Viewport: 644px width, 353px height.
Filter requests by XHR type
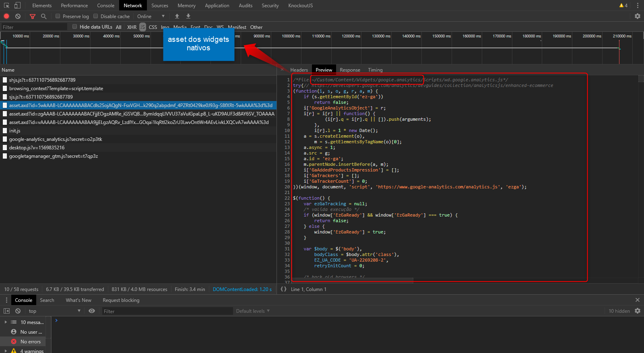[x=132, y=27]
